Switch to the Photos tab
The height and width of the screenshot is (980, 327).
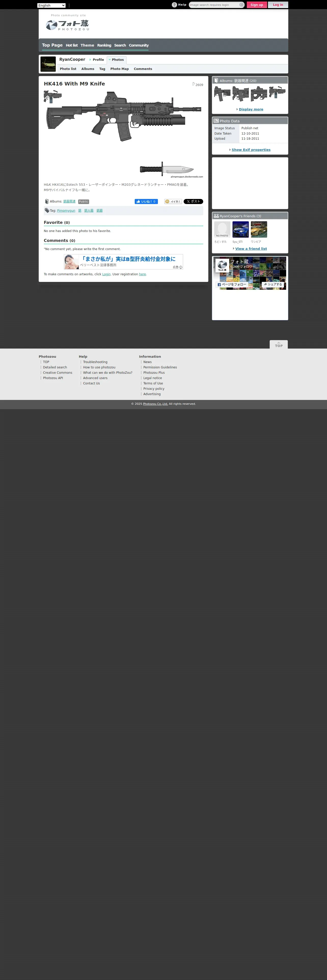point(116,60)
